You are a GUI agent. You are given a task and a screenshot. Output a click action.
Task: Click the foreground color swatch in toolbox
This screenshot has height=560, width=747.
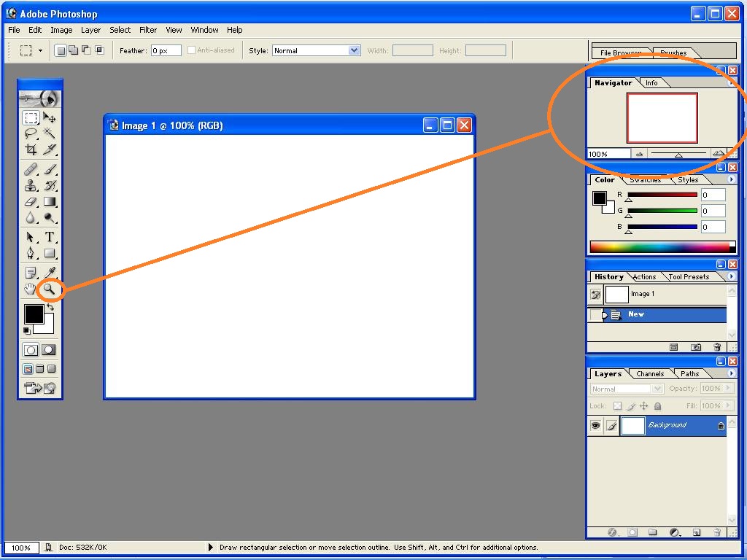[34, 314]
